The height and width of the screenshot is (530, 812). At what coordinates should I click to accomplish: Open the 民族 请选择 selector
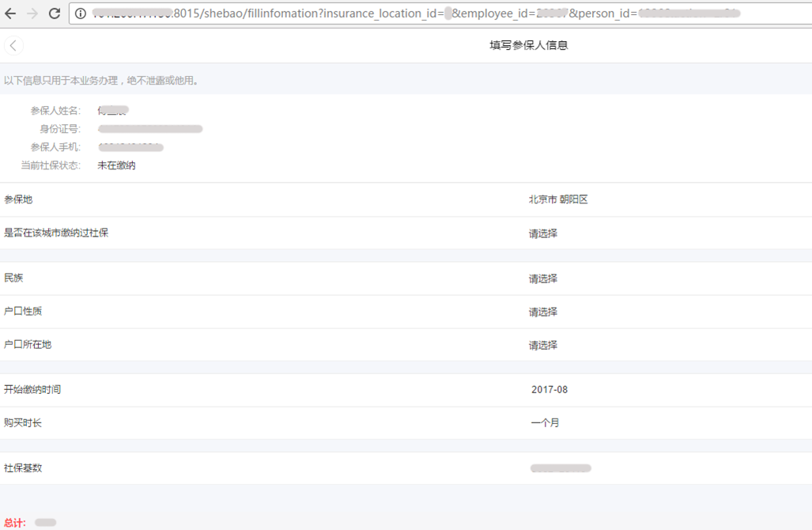pos(543,278)
